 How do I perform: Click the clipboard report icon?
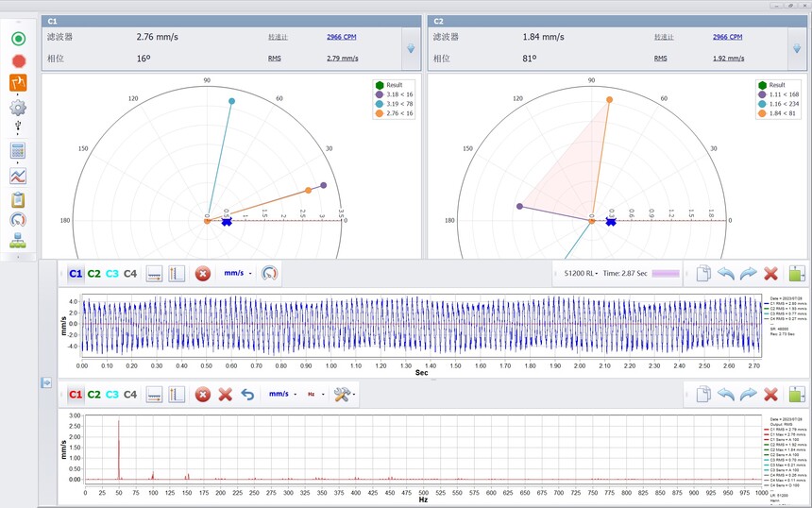18,199
